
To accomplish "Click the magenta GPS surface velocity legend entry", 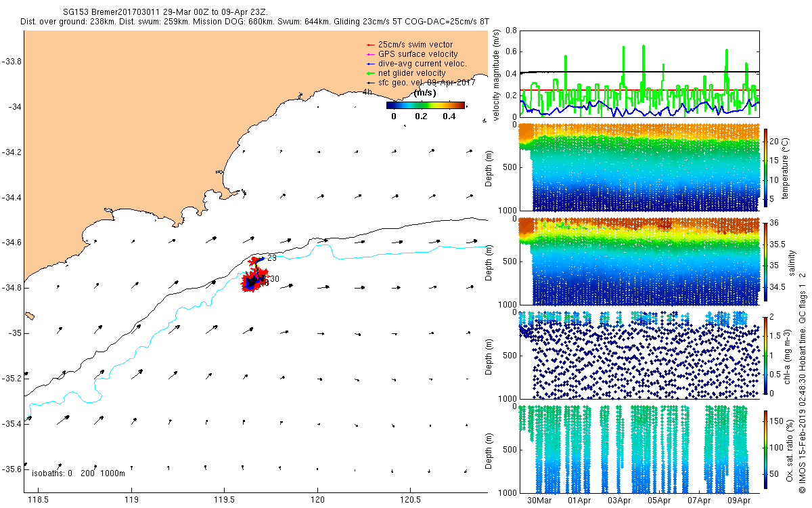I will (411, 54).
